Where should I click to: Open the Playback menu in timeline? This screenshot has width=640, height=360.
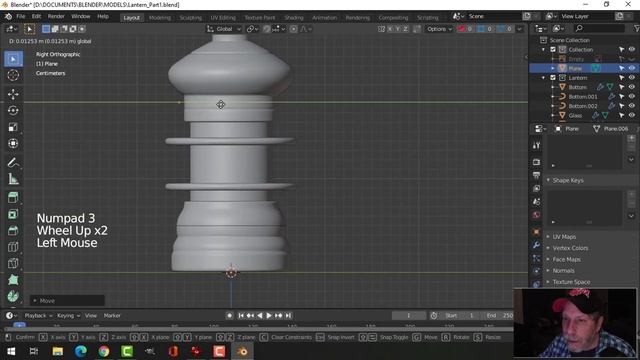(38, 316)
